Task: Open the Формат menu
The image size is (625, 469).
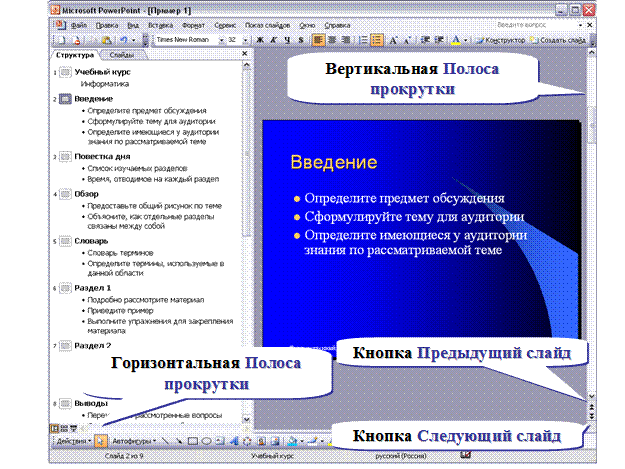Action: pos(193,25)
